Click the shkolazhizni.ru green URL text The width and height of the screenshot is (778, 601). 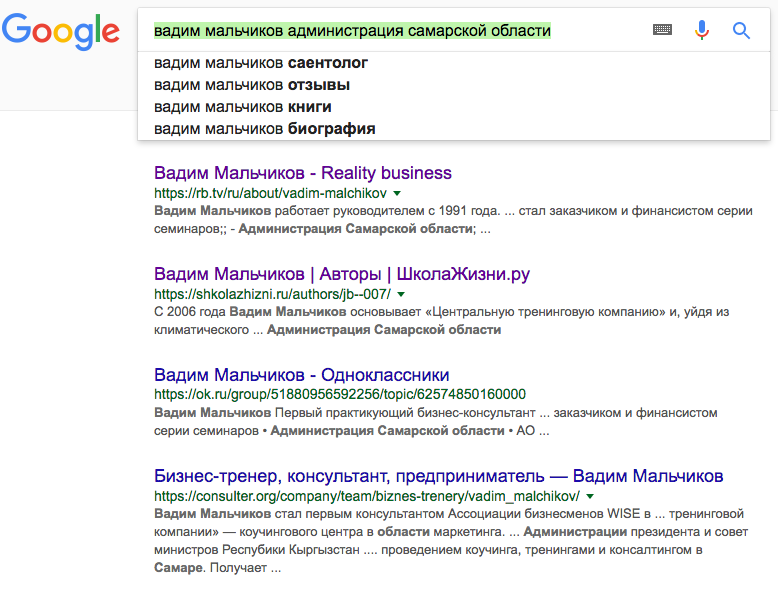click(x=272, y=295)
